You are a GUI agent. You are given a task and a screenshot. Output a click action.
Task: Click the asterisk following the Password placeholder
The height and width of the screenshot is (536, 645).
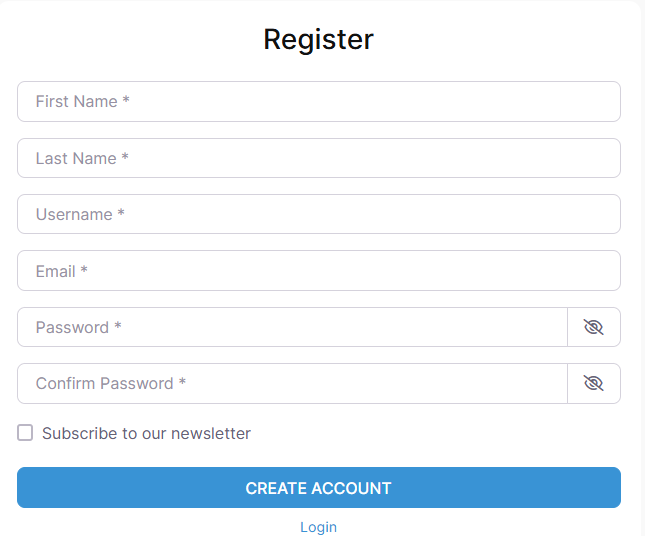point(118,326)
